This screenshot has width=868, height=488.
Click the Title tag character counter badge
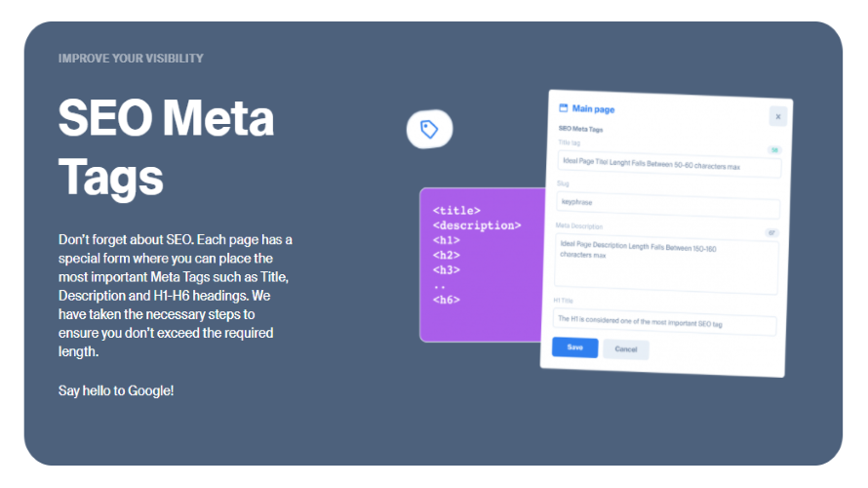(x=773, y=150)
